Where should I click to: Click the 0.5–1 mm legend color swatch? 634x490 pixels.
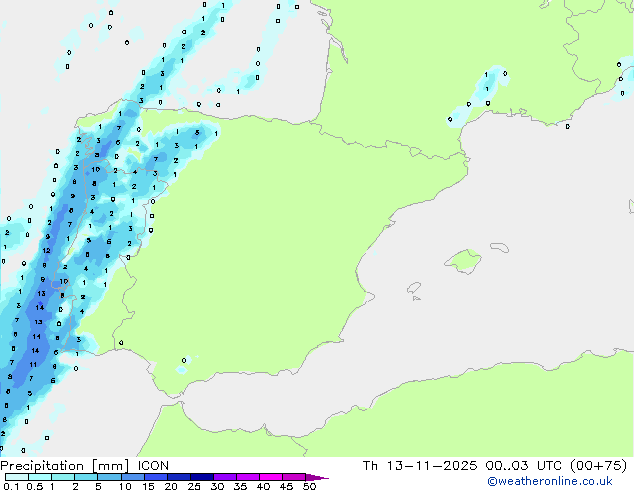(40, 477)
